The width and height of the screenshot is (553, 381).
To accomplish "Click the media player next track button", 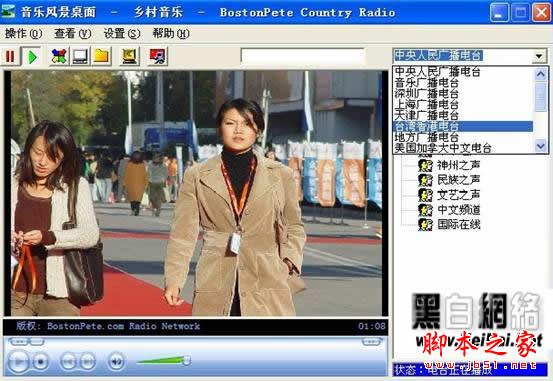I will [88, 361].
